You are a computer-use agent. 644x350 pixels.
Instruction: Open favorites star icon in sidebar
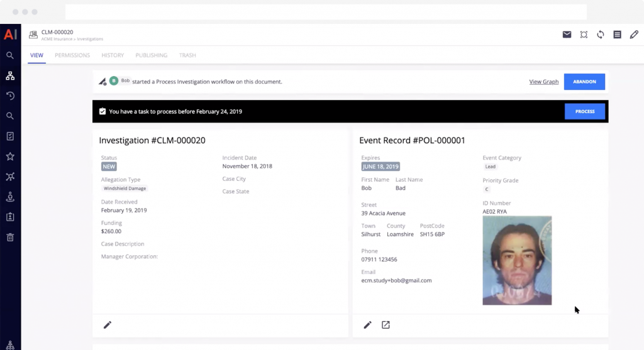[10, 156]
